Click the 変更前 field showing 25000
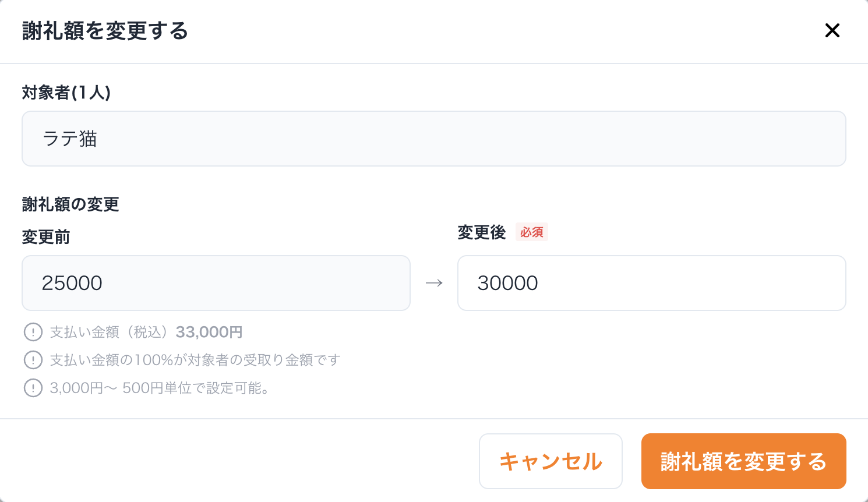The image size is (868, 502). 216,283
